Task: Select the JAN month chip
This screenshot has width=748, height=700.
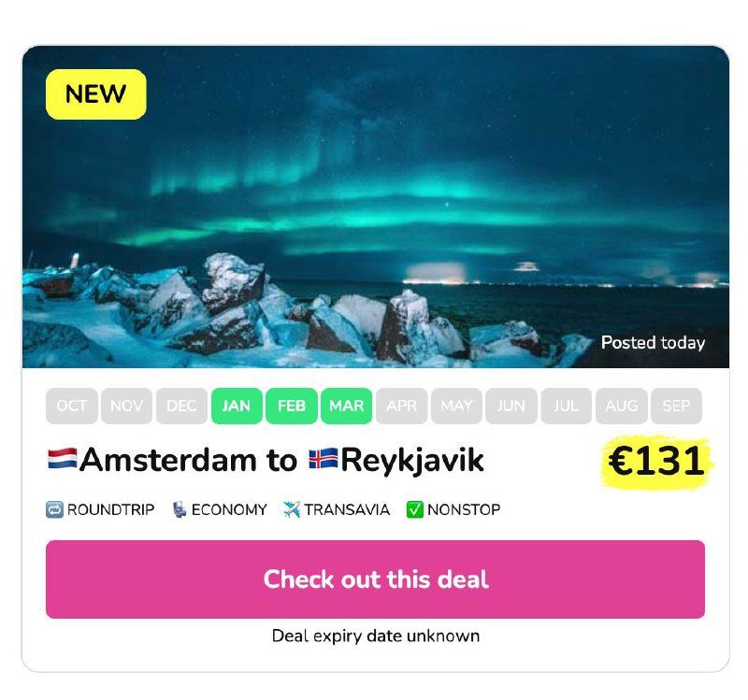Action: tap(237, 406)
